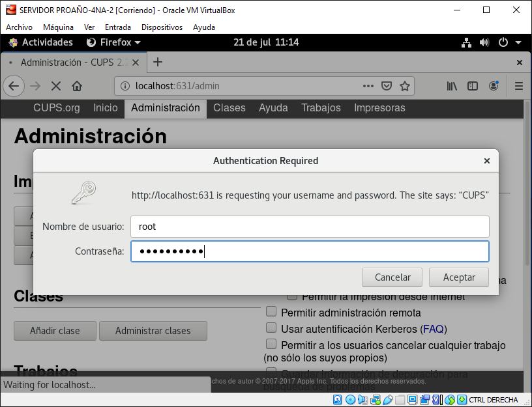
Task: Open GNOME Actividades overview
Action: click(40, 42)
